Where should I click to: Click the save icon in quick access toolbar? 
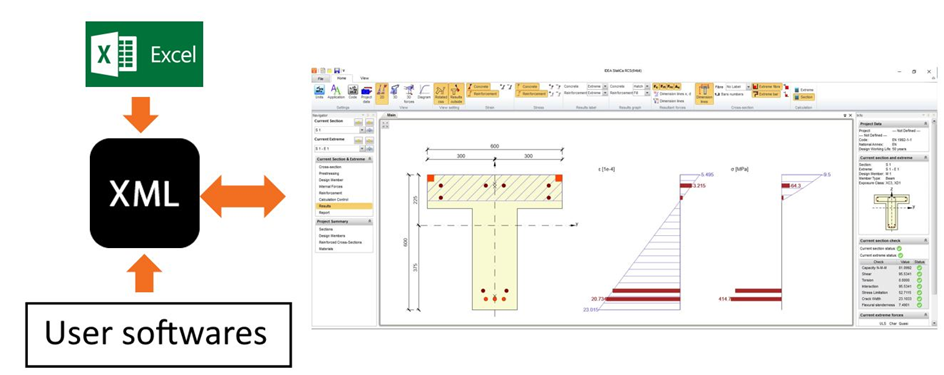pos(337,71)
